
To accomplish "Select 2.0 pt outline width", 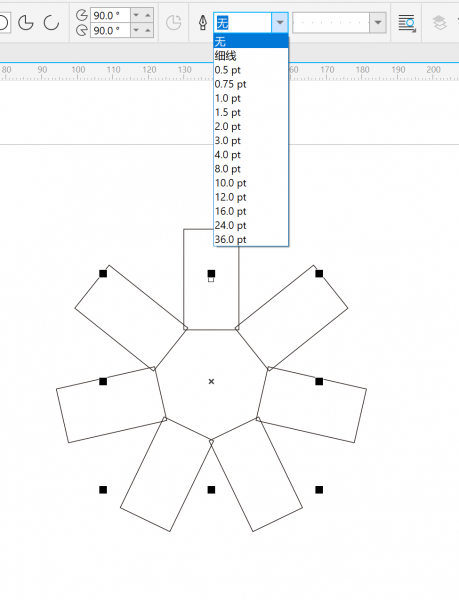I will [251, 127].
